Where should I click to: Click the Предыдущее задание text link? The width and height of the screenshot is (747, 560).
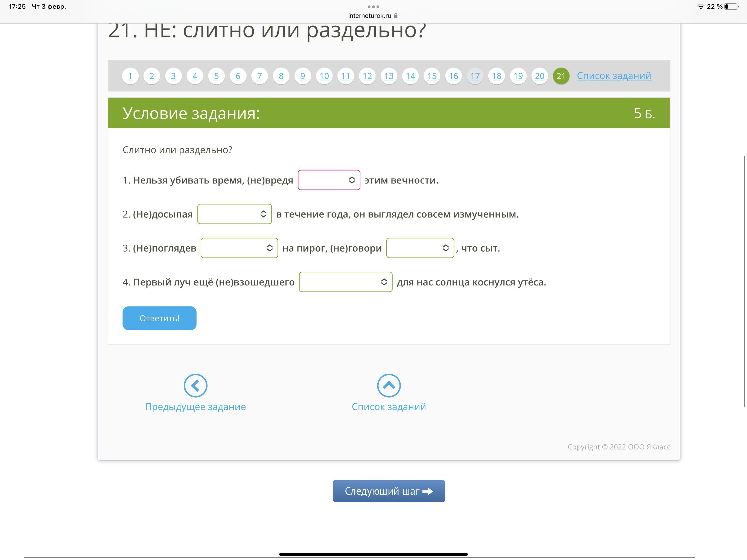point(195,407)
